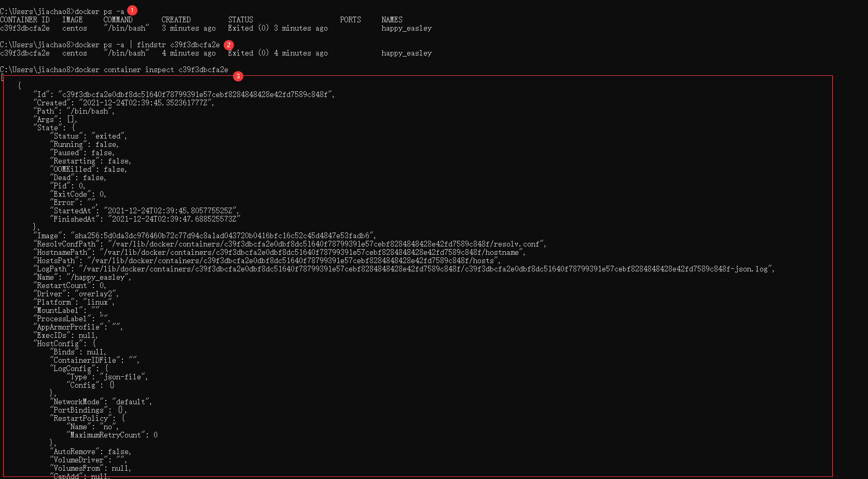Click the "AutoRemove": false line
This screenshot has height=479, width=868.
(x=91, y=451)
